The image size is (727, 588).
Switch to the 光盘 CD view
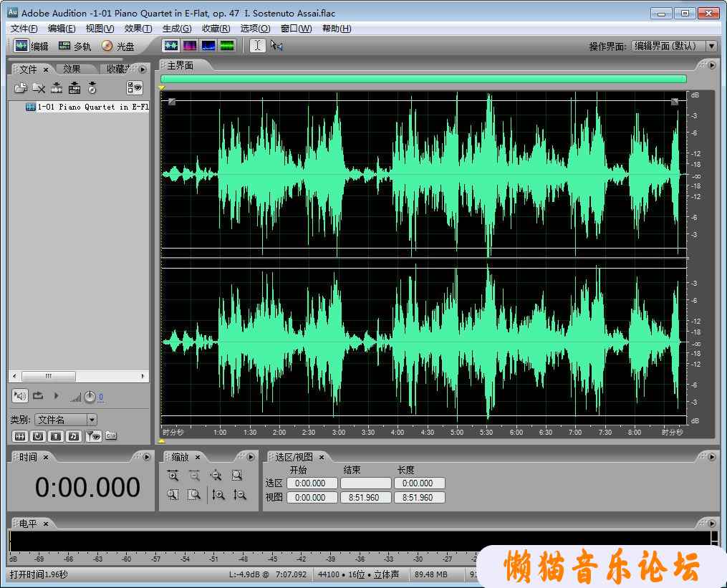[118, 46]
